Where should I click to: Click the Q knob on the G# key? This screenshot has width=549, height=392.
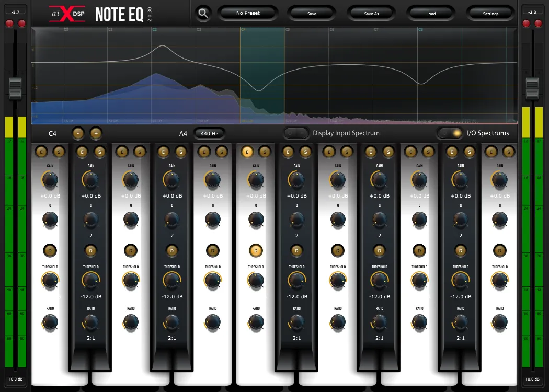point(379,220)
